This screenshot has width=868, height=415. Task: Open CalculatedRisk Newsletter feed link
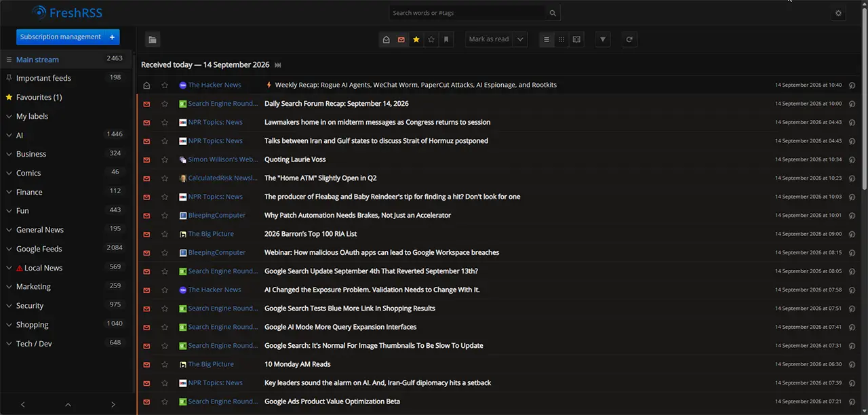218,178
